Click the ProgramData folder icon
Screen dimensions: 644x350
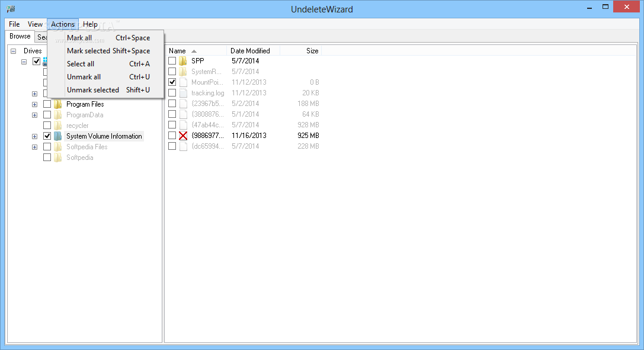coord(58,115)
